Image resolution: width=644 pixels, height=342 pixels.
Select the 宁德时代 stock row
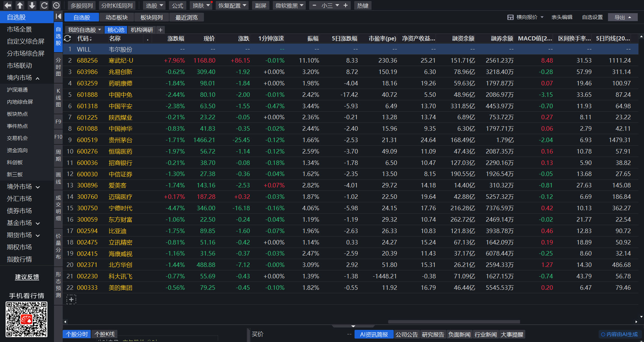[350, 208]
